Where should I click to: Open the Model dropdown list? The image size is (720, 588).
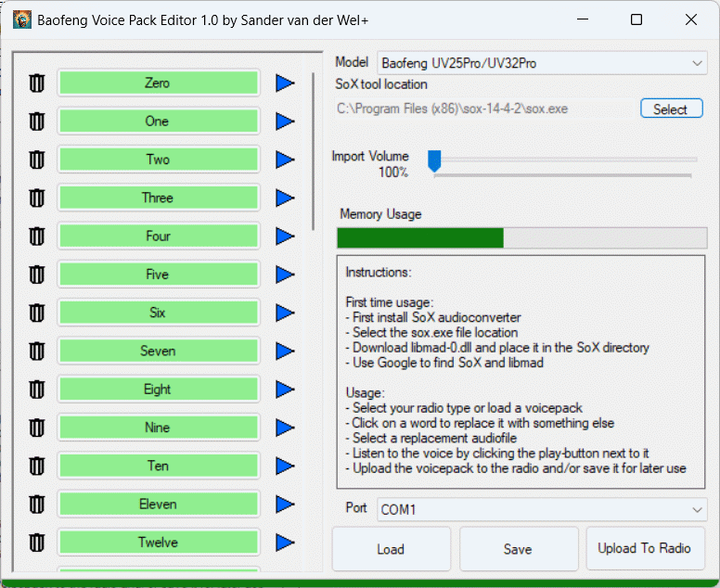pos(542,63)
